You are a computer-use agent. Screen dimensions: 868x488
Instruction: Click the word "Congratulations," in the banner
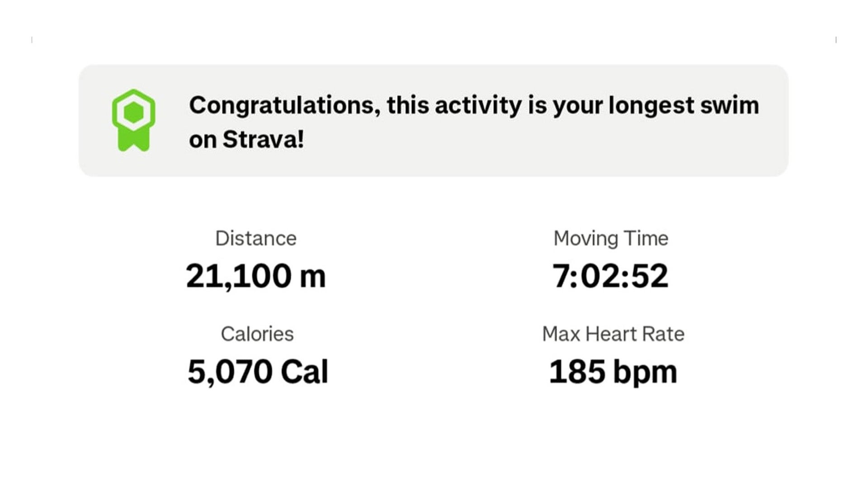[x=285, y=106]
